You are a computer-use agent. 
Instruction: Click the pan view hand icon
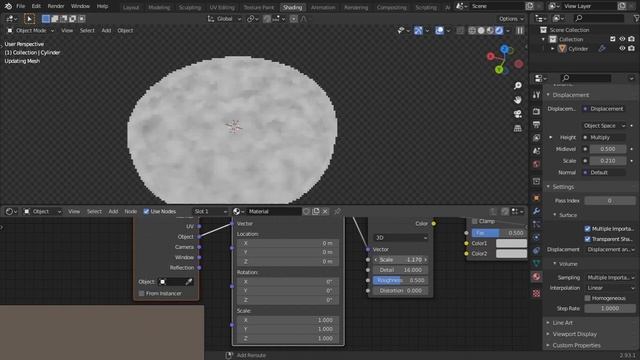[518, 100]
